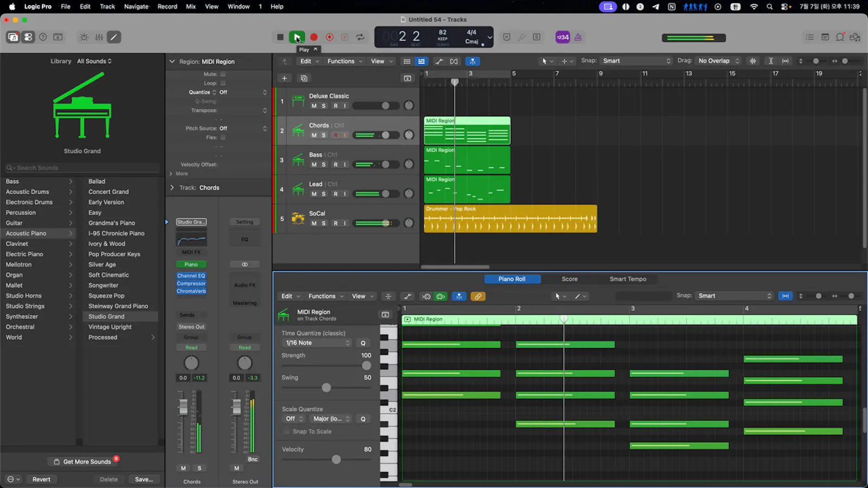Toggle Collapse Mode button in Piano Roll
This screenshot has height=488, width=868.
click(388, 296)
